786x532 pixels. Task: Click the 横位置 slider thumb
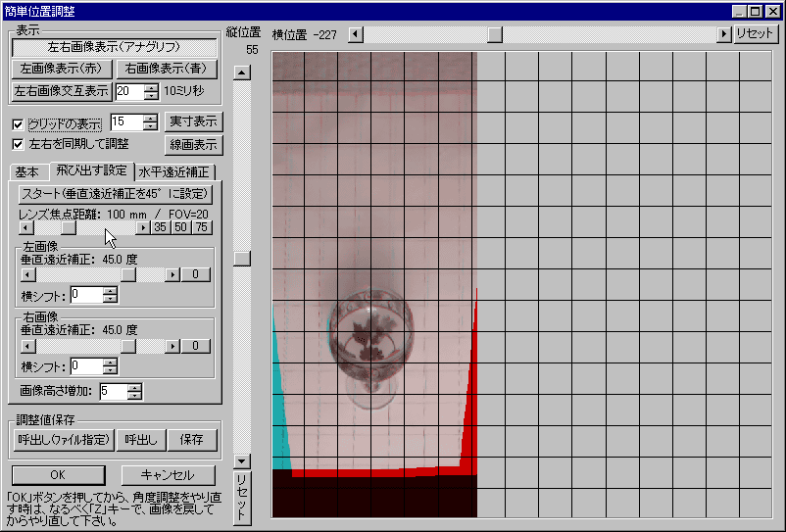(x=495, y=34)
